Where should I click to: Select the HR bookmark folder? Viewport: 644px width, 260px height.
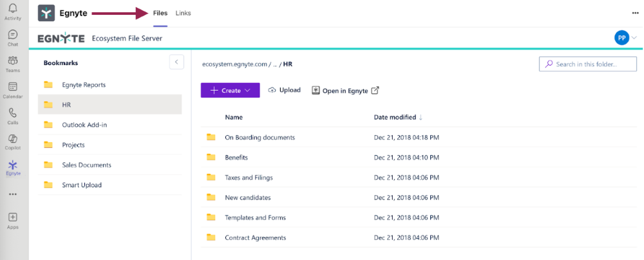pyautogui.click(x=109, y=105)
